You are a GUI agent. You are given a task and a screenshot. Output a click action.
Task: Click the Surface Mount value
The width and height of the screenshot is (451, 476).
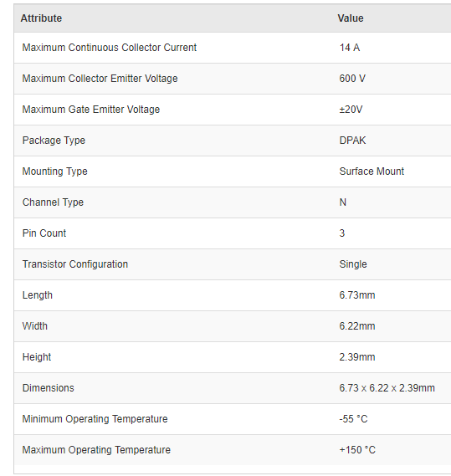372,171
